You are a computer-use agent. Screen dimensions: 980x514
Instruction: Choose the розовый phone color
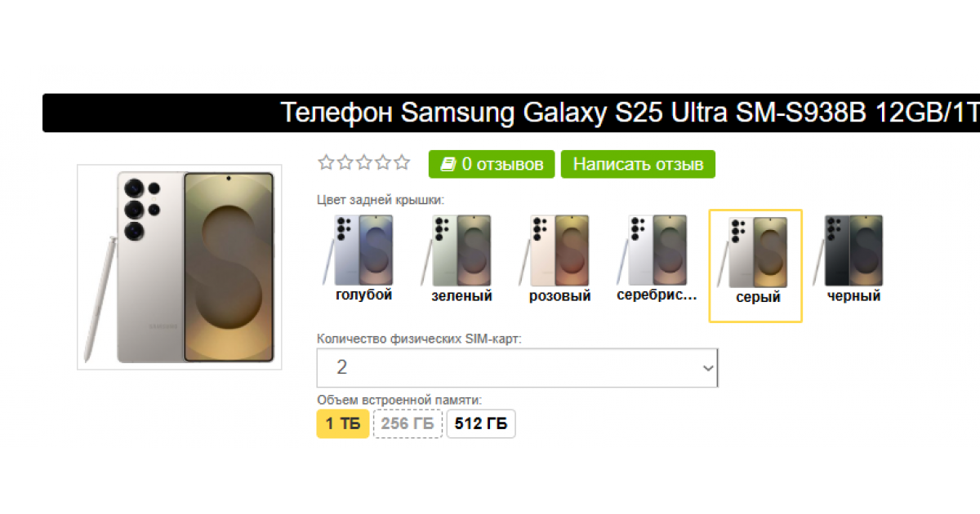coord(559,259)
